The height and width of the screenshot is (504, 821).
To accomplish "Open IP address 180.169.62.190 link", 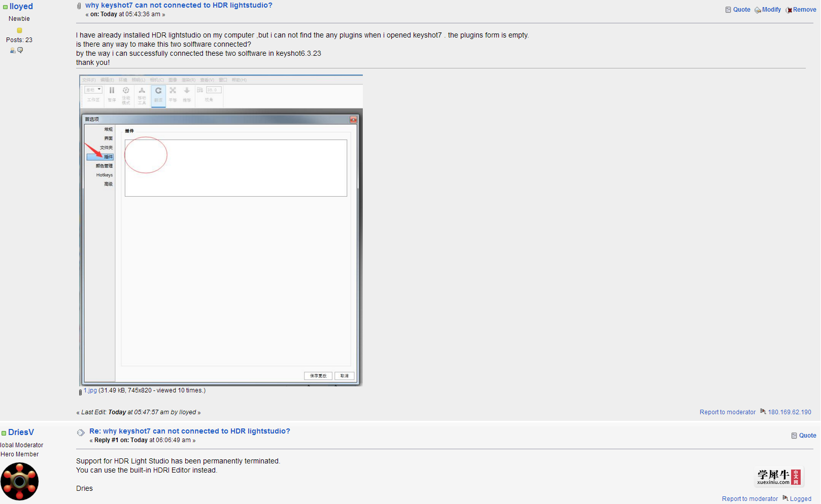I will [790, 412].
